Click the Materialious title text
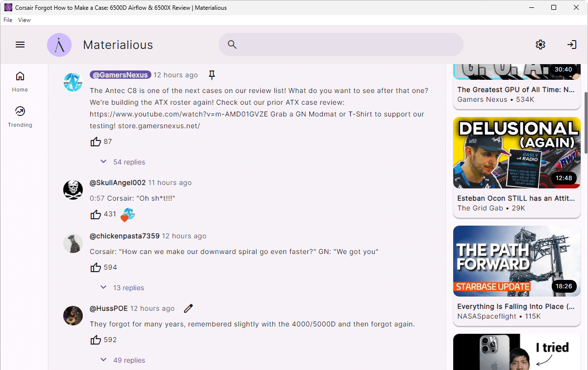The height and width of the screenshot is (370, 588). 118,45
